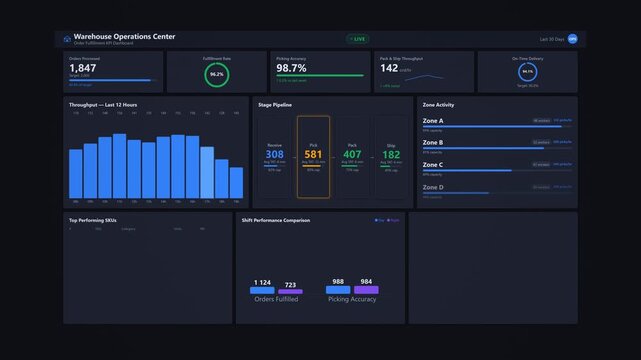
Task: Click the warehouse home icon in header
Action: pos(67,39)
